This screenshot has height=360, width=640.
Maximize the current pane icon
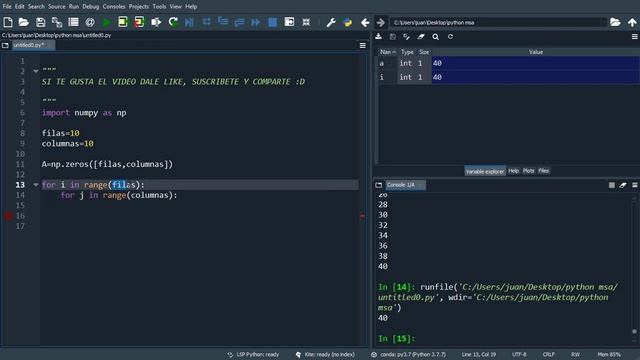289,22
